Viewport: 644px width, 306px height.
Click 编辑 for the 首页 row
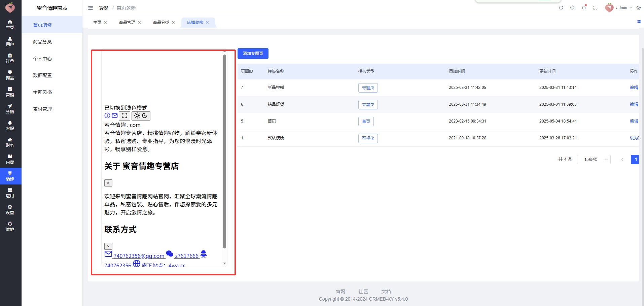point(634,121)
